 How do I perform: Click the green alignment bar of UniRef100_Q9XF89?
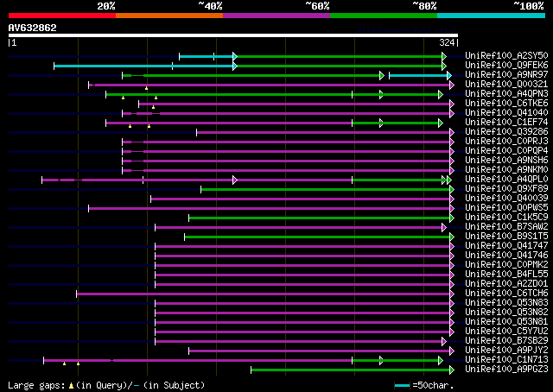pyautogui.click(x=327, y=190)
